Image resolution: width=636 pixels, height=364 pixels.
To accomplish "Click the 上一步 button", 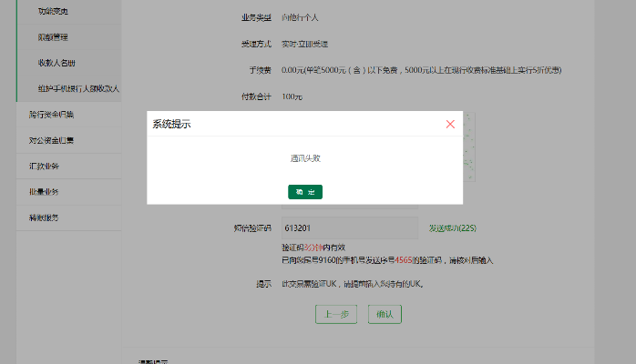I will tap(333, 314).
